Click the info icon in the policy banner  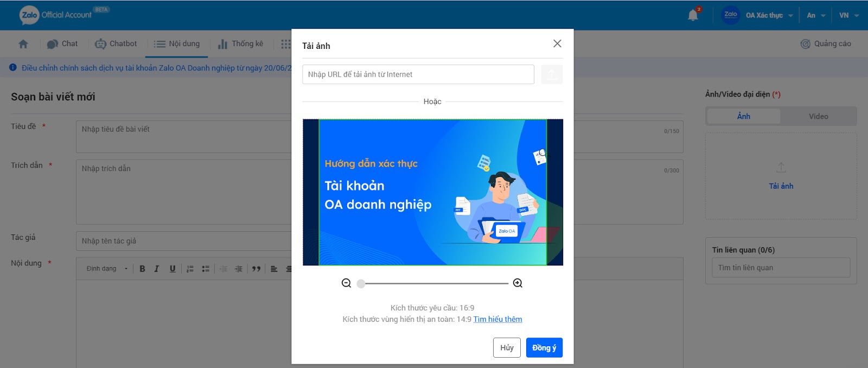click(13, 67)
